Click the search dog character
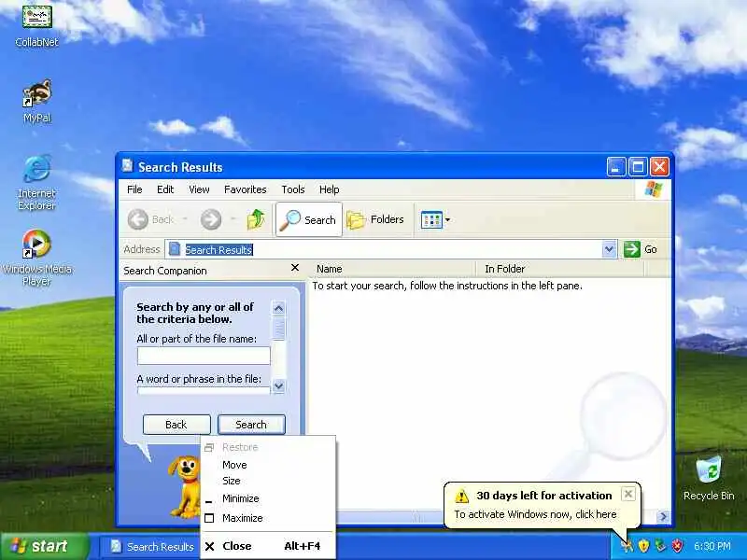Viewport: 747px width, 560px height. pos(185,485)
